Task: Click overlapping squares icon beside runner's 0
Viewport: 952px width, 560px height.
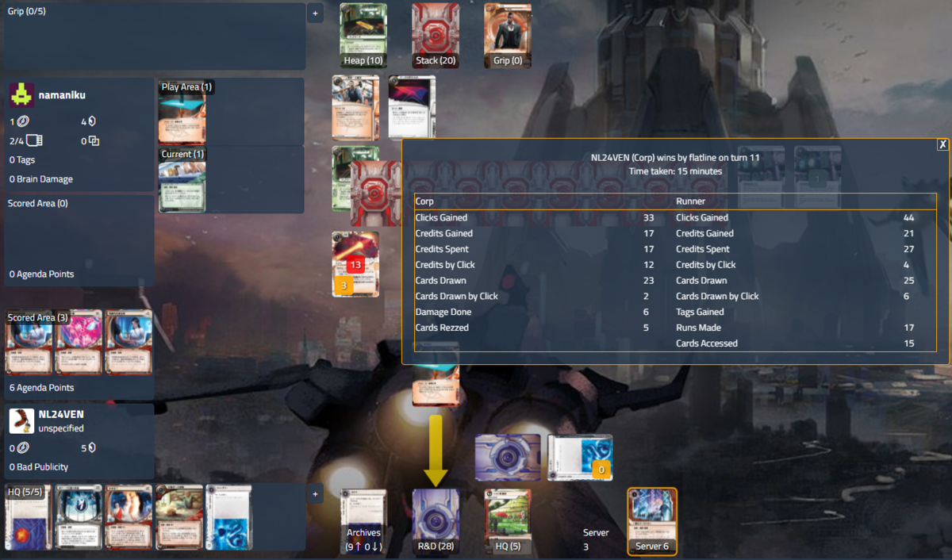Action: 94,141
